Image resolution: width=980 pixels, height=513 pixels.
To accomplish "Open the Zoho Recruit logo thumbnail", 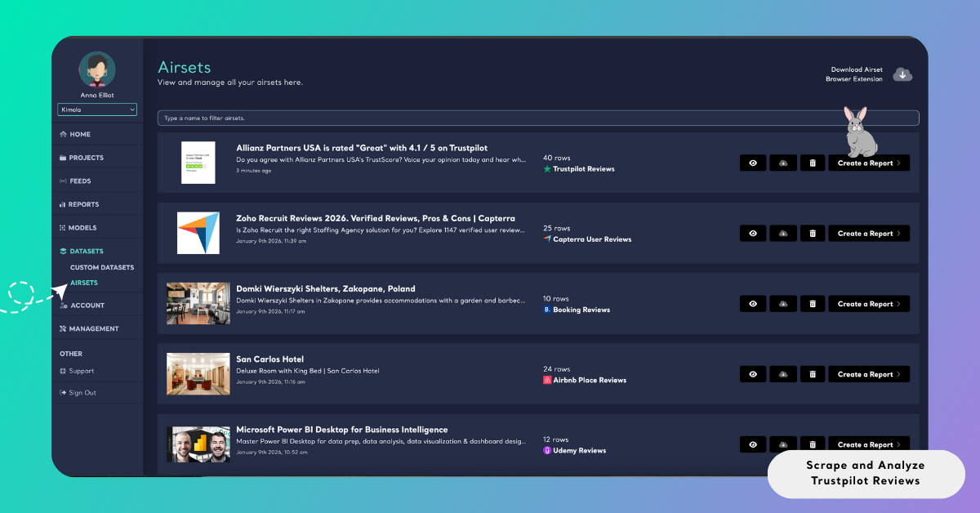I will pos(198,233).
